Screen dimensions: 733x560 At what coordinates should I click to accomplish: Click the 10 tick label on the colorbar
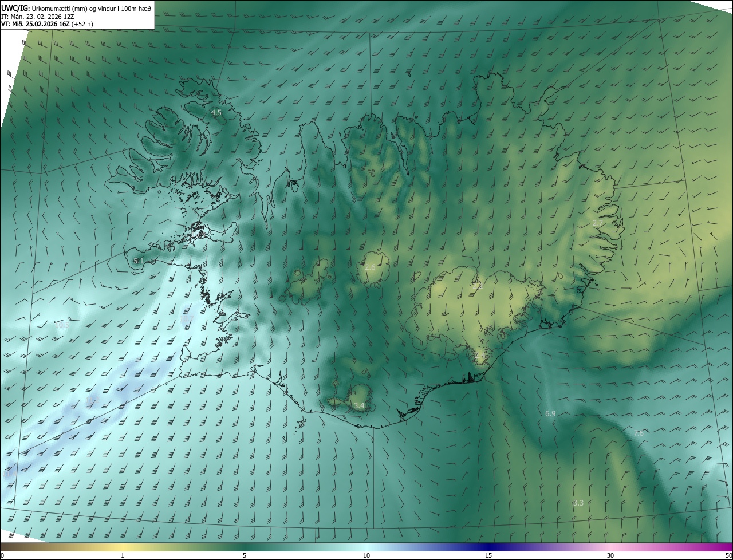pos(366,555)
